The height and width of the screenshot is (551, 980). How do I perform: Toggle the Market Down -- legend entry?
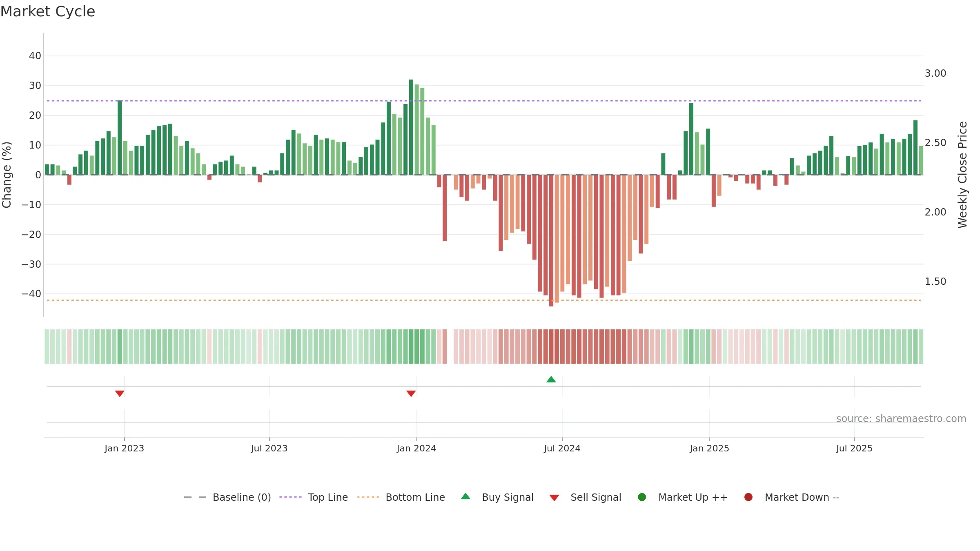coord(792,497)
